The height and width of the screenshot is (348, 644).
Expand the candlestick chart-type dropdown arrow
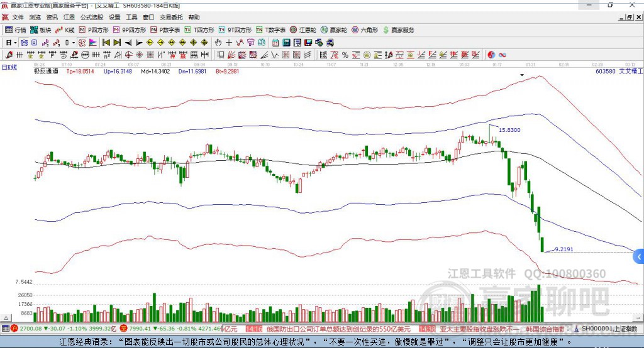[73, 43]
